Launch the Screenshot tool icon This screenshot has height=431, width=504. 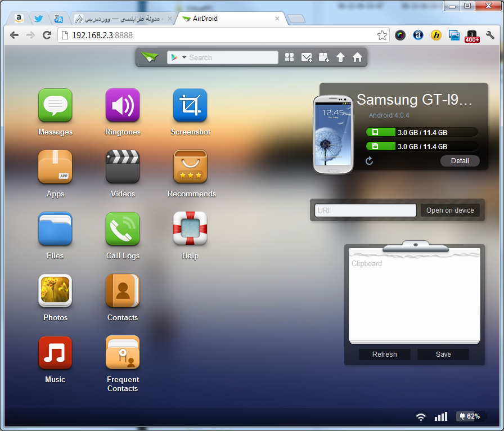[190, 105]
